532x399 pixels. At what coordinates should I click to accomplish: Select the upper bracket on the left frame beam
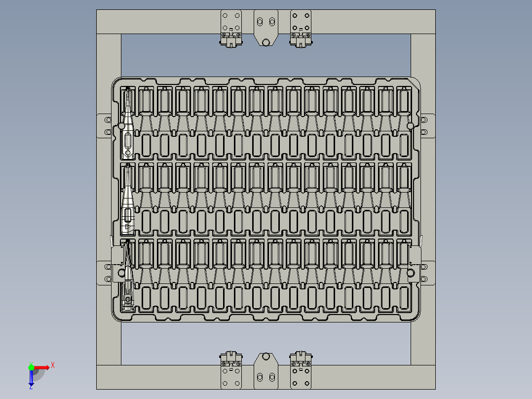104,126
